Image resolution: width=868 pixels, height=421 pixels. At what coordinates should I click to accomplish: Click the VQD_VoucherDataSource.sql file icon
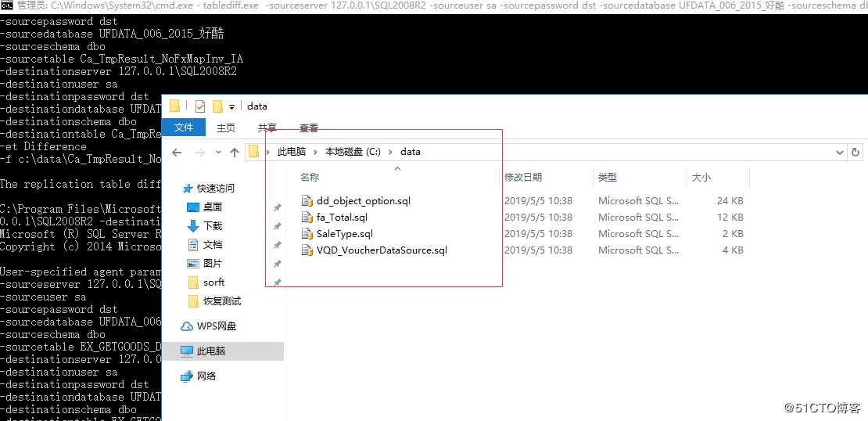[x=307, y=250]
